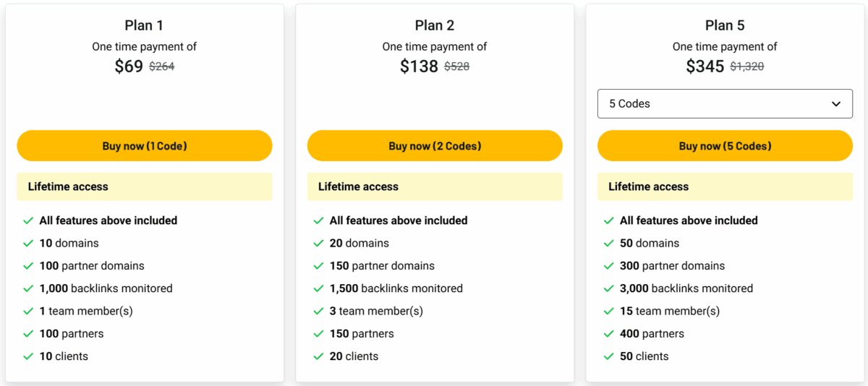This screenshot has width=868, height=386.
Task: Click Buy now (1 Code) button
Action: 145,146
